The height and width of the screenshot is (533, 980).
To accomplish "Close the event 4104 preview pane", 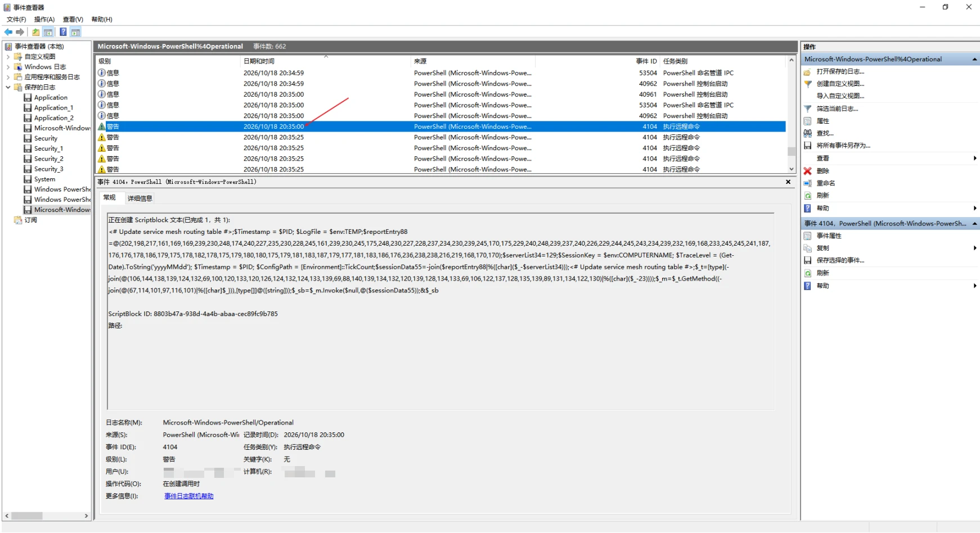I will pos(788,182).
